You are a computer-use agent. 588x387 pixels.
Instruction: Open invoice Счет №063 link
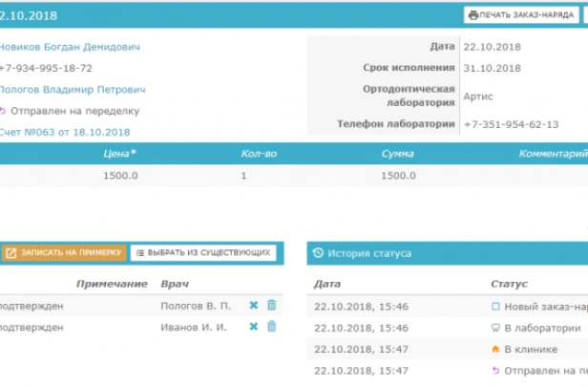point(64,132)
